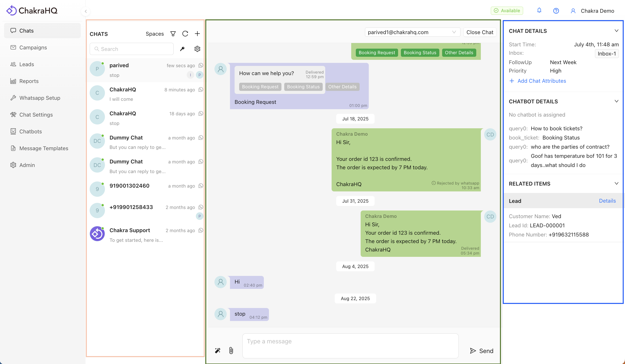The width and height of the screenshot is (625, 364).
Task: Open the assignee dropdown parived1@chakrahq.com
Action: (412, 32)
